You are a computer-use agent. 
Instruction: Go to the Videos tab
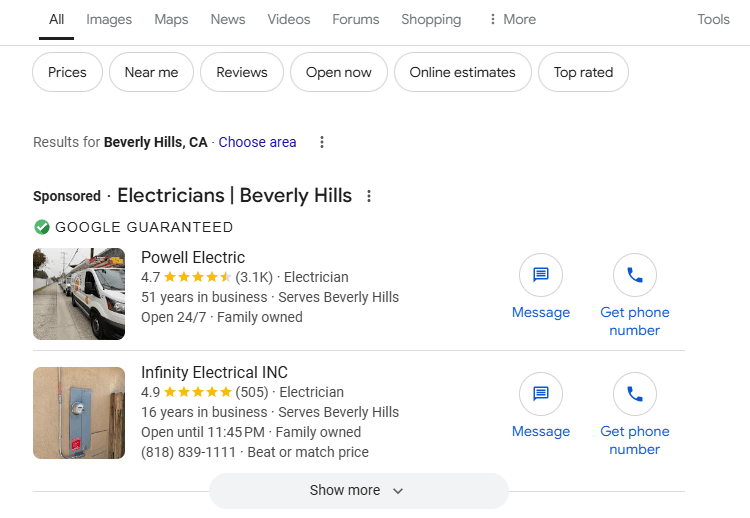(288, 20)
